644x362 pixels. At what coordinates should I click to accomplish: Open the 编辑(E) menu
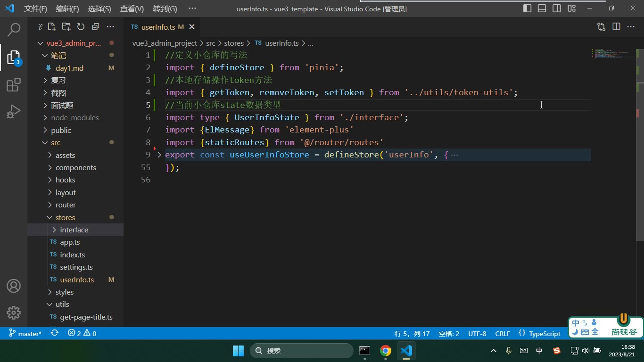tap(67, 8)
